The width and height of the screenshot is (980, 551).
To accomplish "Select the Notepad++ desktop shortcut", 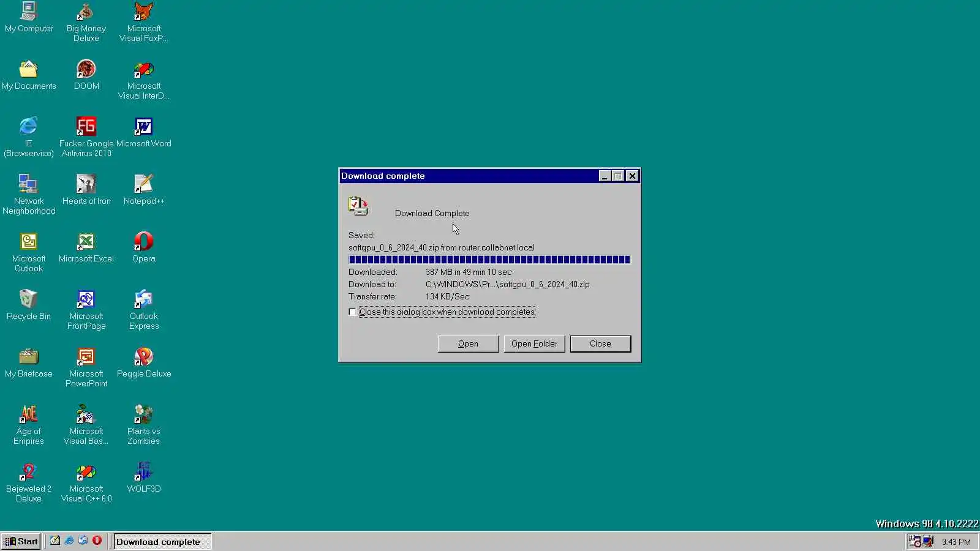I will (x=144, y=190).
